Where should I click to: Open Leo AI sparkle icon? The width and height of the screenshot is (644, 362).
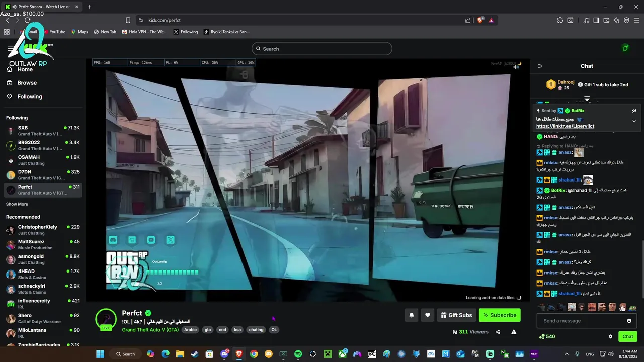[616, 20]
